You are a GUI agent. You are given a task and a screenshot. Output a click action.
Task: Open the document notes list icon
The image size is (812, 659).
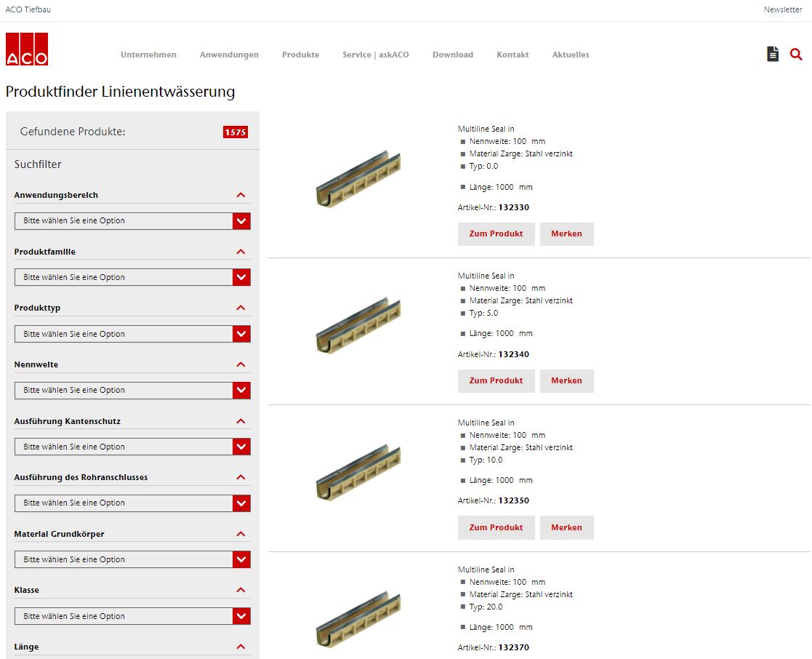pyautogui.click(x=773, y=54)
